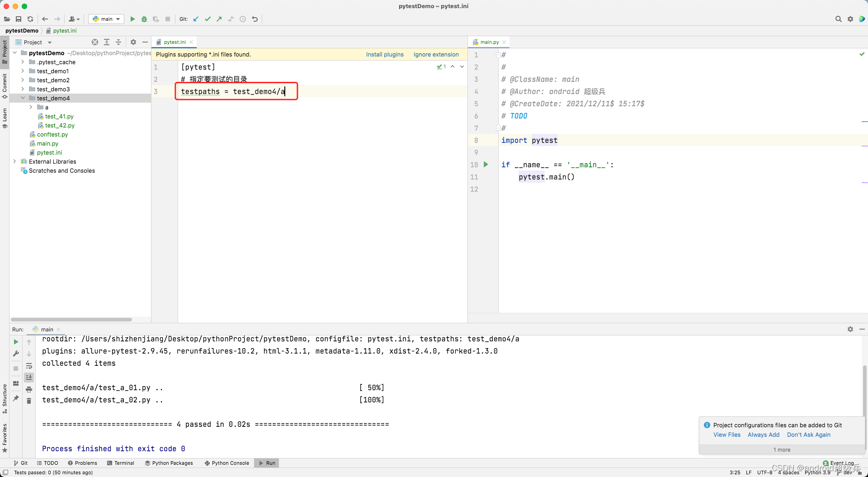This screenshot has height=477, width=868.
Task: Open the Favorites side tool window
Action: coord(5,437)
